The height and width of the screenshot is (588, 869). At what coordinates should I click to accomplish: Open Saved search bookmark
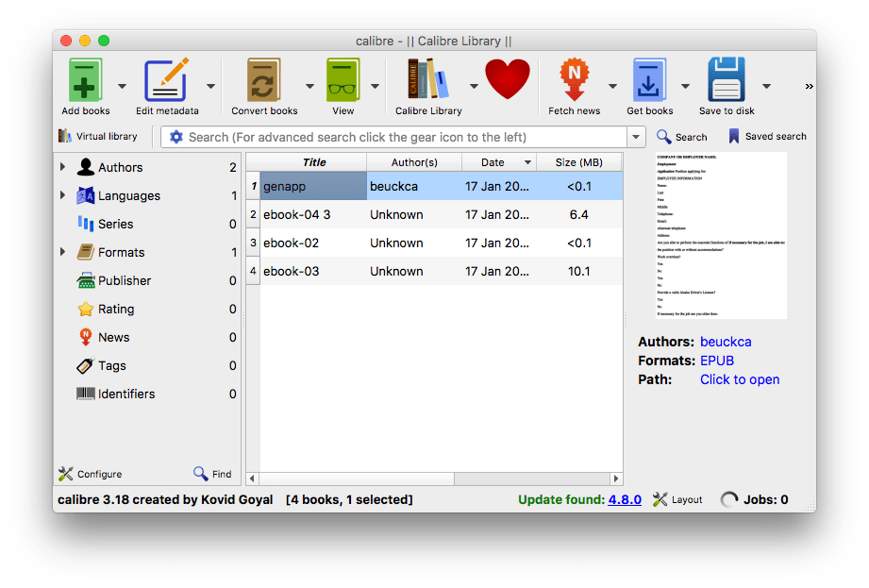point(767,136)
